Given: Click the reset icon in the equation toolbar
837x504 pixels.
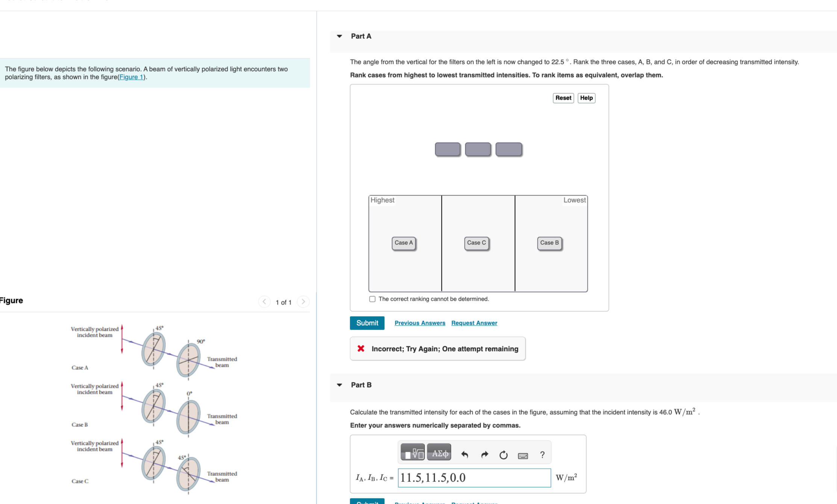Looking at the screenshot, I should point(503,454).
